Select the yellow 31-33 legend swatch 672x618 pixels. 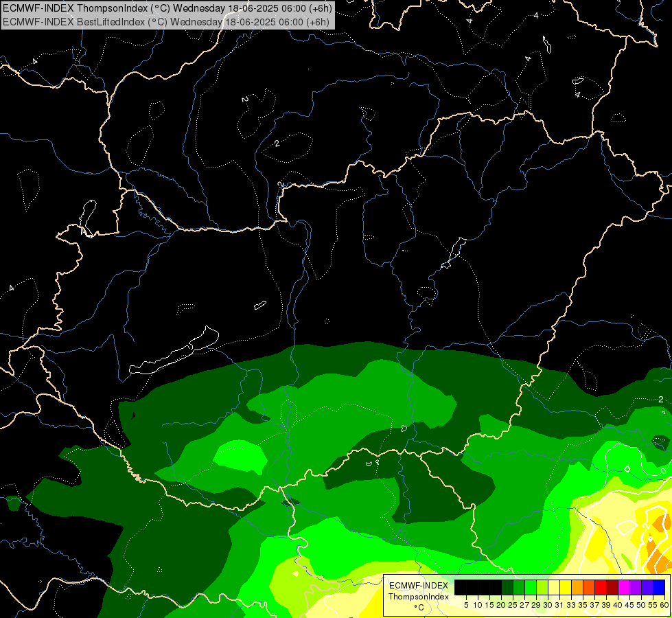click(566, 588)
